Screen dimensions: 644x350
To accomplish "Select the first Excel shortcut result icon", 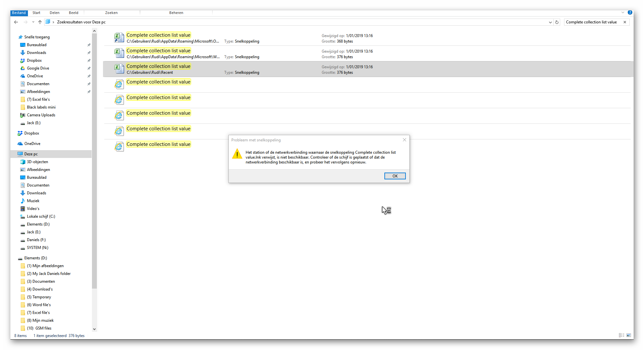I will [119, 38].
